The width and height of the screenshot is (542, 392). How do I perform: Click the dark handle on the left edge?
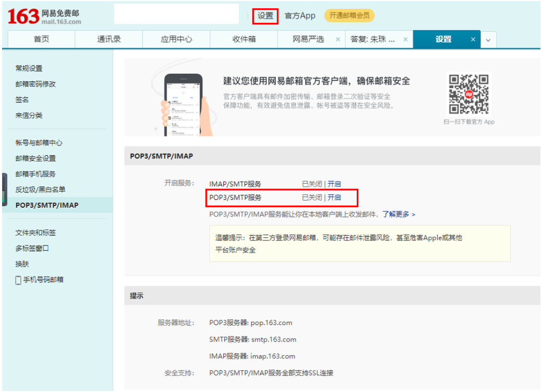click(5, 190)
